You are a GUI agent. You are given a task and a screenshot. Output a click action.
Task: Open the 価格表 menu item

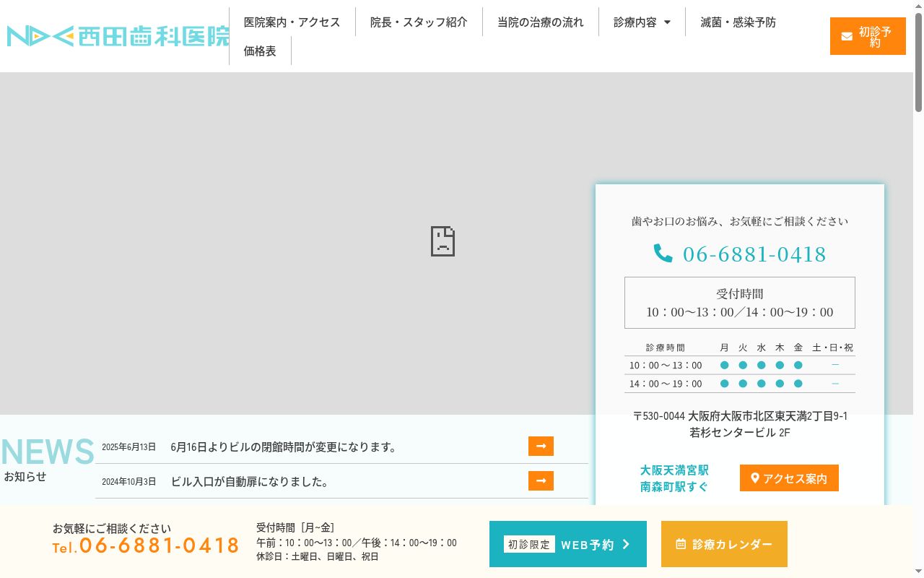(260, 51)
